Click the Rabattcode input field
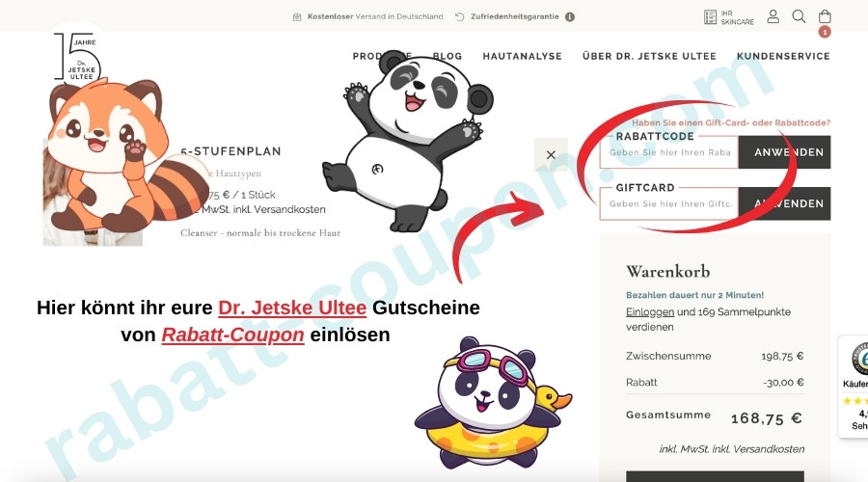Image resolution: width=868 pixels, height=482 pixels. tap(669, 152)
